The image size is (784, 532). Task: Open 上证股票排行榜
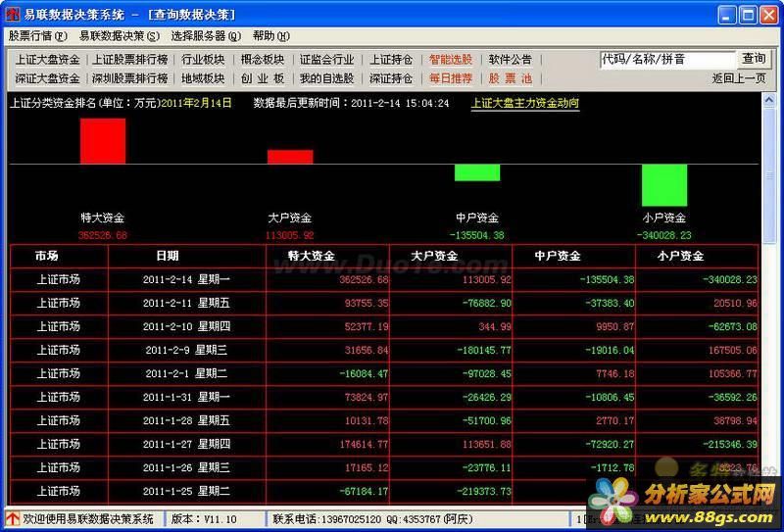click(130, 60)
